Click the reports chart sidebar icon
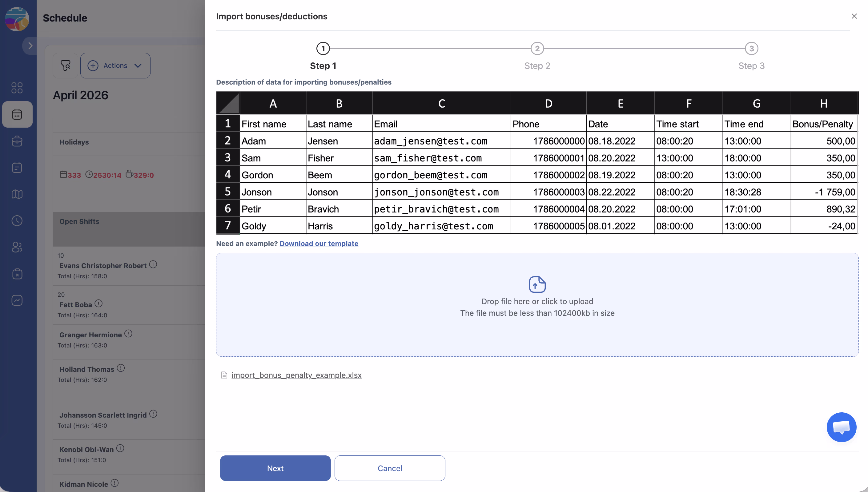 click(x=17, y=300)
